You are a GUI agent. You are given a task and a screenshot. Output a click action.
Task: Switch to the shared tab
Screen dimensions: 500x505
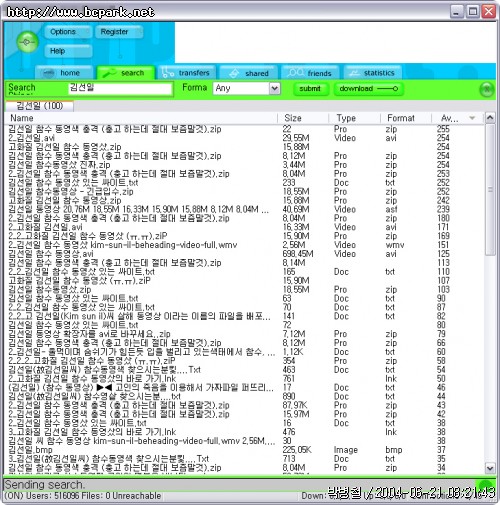coord(249,73)
